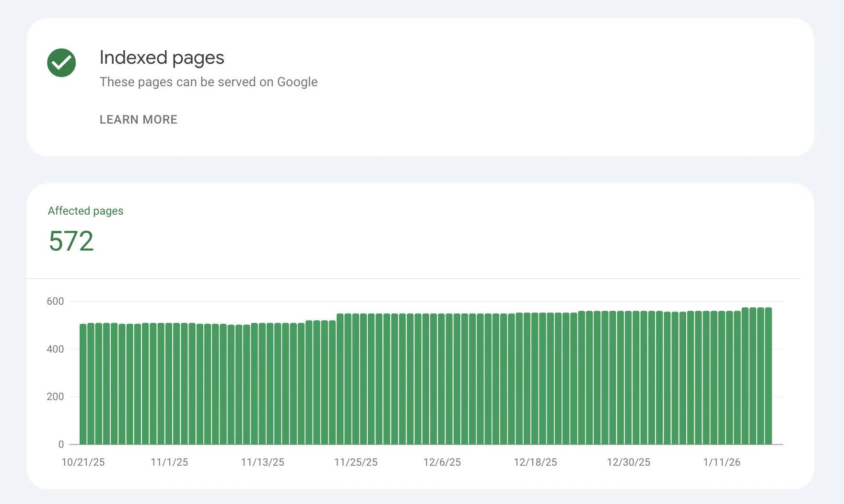This screenshot has height=504, width=844.
Task: Click the 200 y-axis label
Action: click(55, 397)
